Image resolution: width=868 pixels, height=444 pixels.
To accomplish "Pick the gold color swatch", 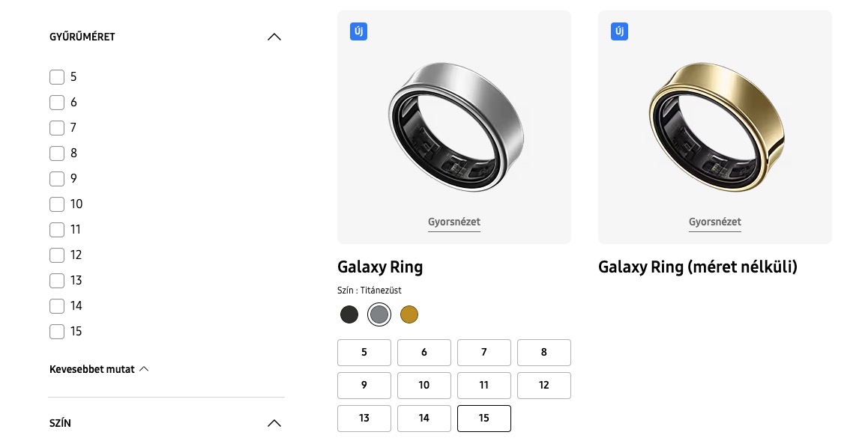I will point(409,315).
